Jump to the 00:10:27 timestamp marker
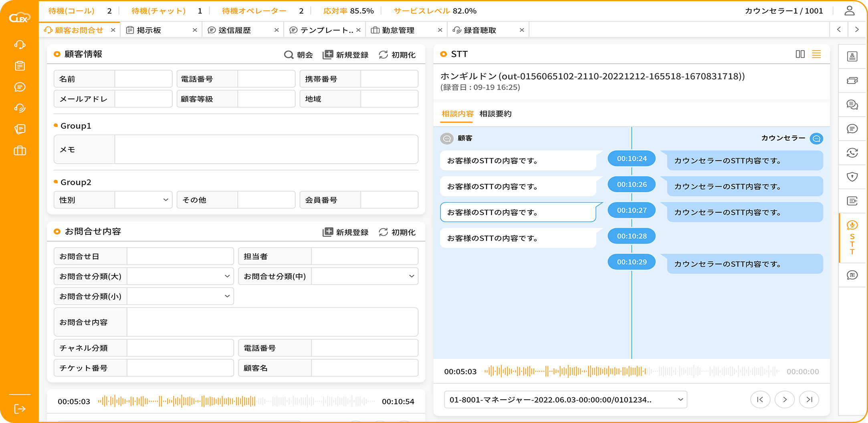The height and width of the screenshot is (423, 868). pyautogui.click(x=632, y=210)
